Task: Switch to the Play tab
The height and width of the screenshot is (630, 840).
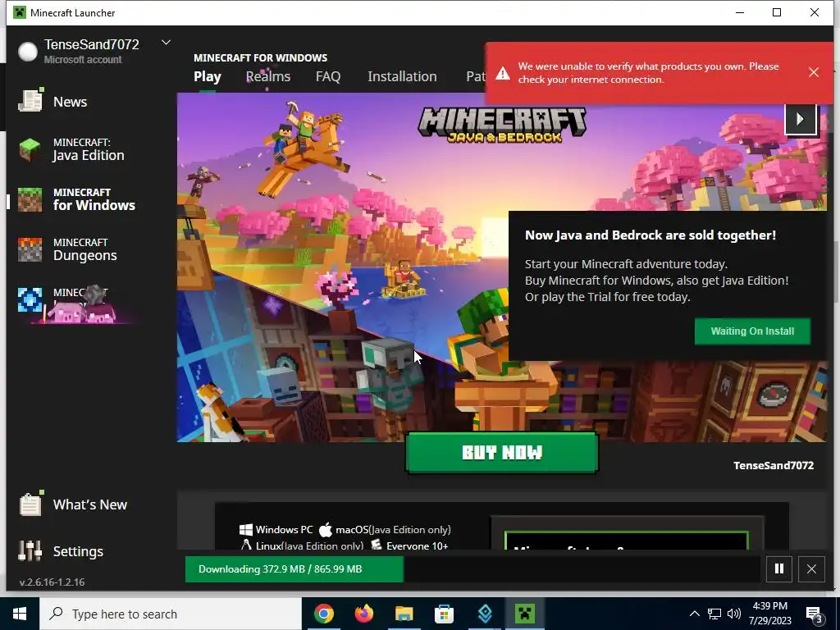Action: click(208, 76)
